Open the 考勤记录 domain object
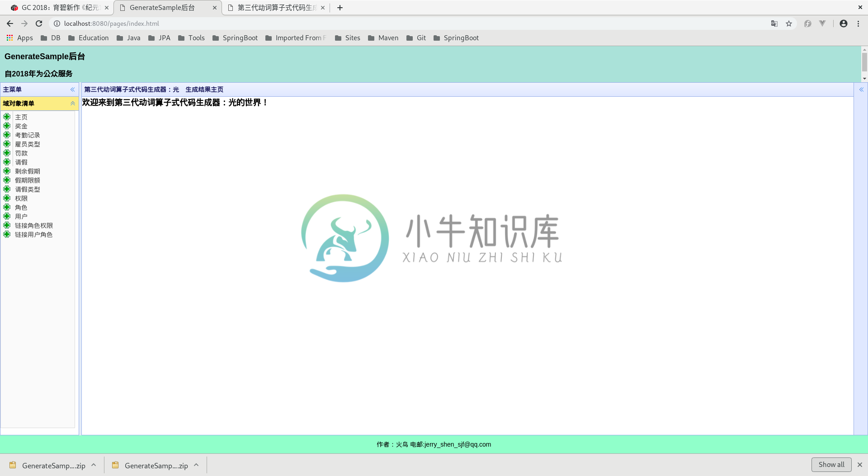The image size is (868, 476). [28, 135]
